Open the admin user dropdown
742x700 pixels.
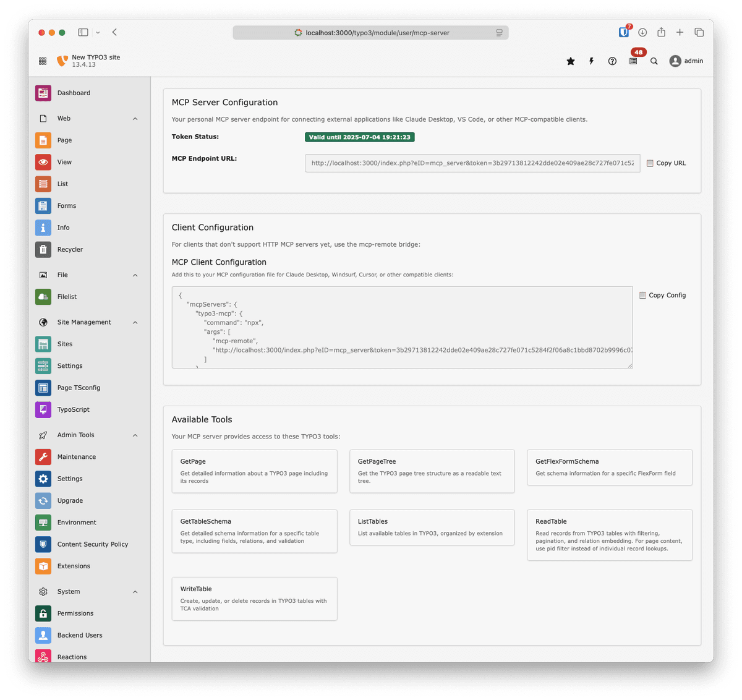[686, 61]
